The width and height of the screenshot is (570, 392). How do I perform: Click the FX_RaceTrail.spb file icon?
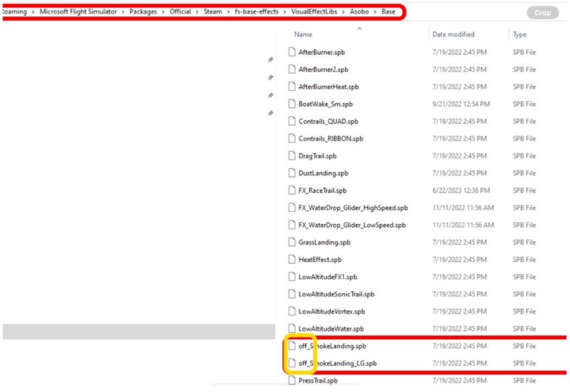292,190
